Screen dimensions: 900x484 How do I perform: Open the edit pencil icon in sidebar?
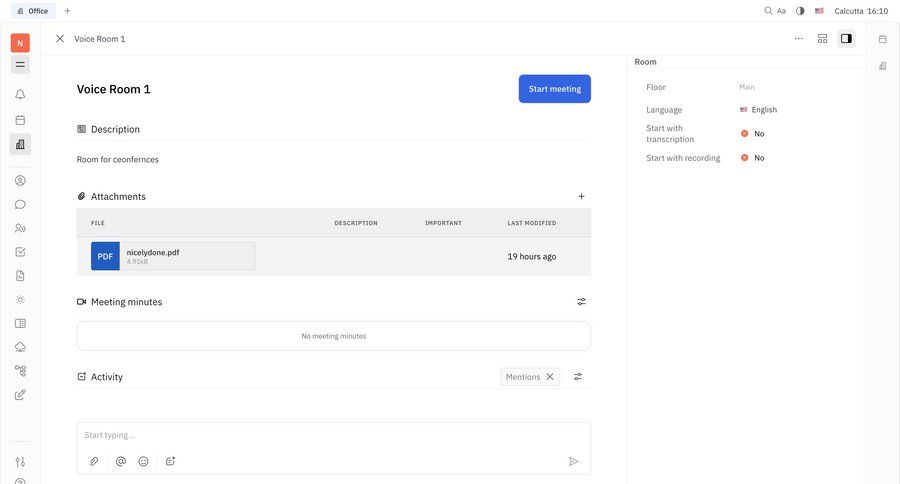coord(20,395)
